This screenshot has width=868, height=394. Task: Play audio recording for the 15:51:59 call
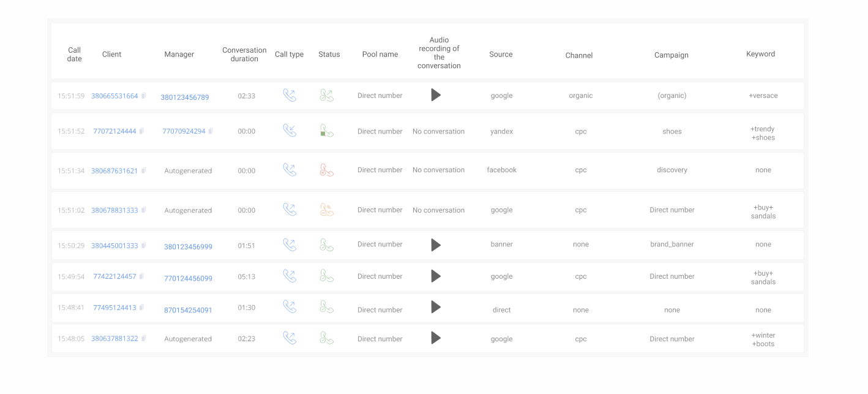click(x=436, y=95)
